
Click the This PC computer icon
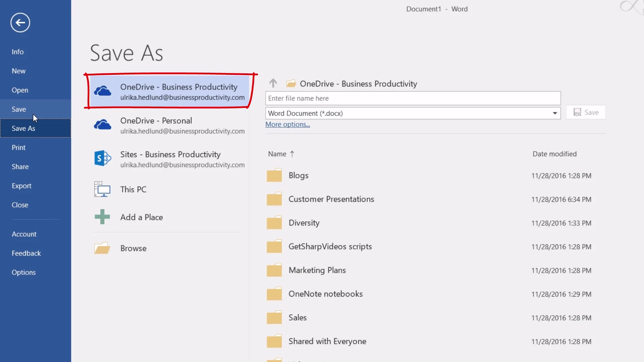tap(102, 189)
